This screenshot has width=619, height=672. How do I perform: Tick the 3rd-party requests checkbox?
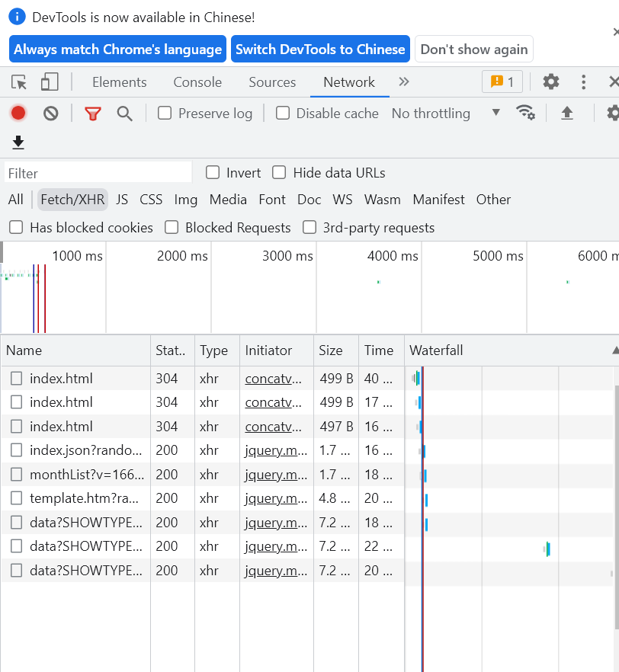point(309,227)
